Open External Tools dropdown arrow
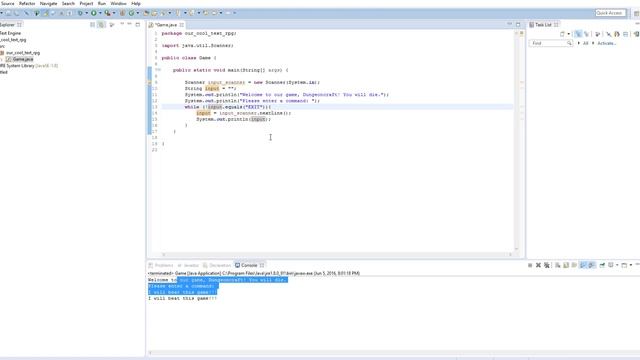Screen dimensions: 640x360 click(114, 13)
